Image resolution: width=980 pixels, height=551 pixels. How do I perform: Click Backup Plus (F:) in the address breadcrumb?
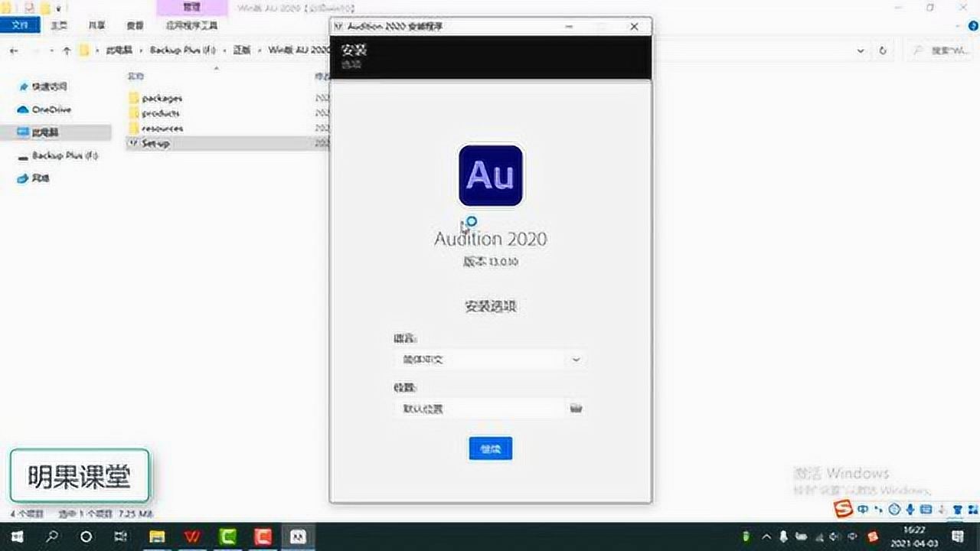[183, 51]
